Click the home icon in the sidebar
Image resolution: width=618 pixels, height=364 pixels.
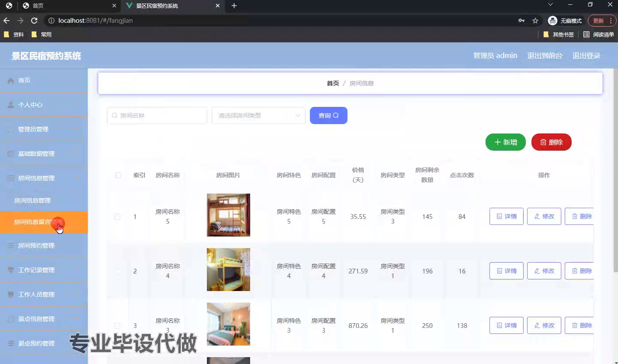tap(11, 81)
